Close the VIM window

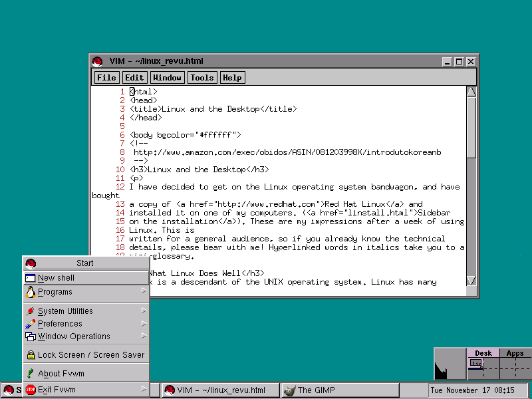click(471, 62)
